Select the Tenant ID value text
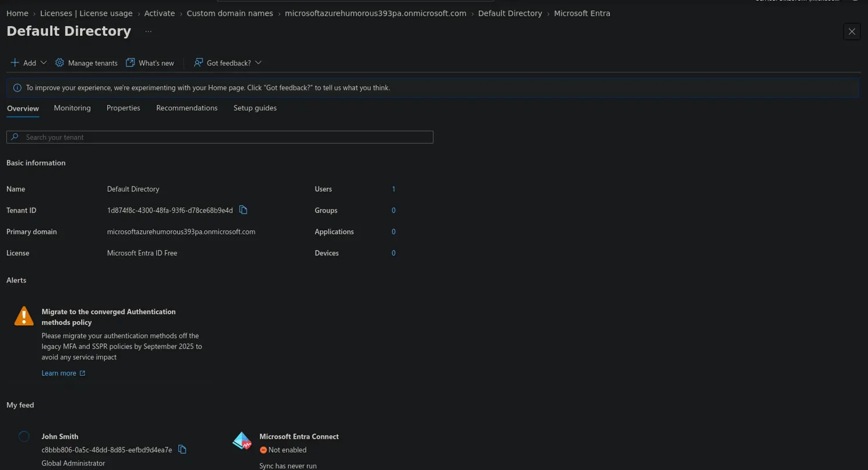Viewport: 868px width, 470px height. click(170, 211)
